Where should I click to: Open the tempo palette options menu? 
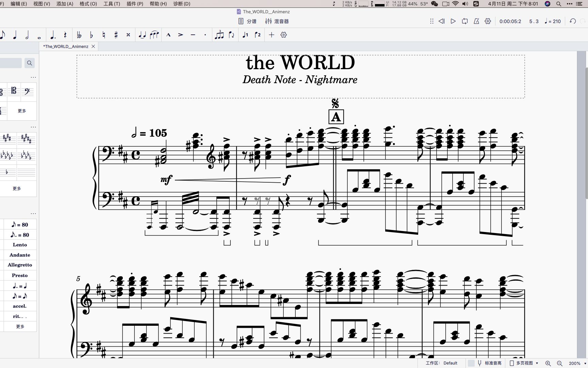(x=33, y=214)
